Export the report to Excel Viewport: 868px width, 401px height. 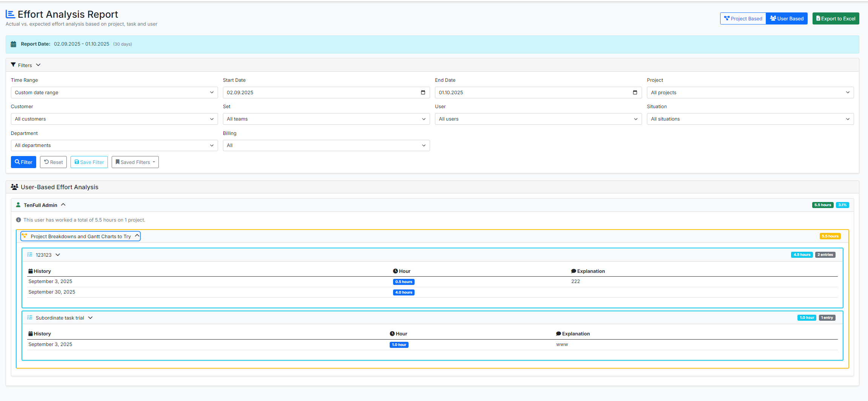click(836, 18)
